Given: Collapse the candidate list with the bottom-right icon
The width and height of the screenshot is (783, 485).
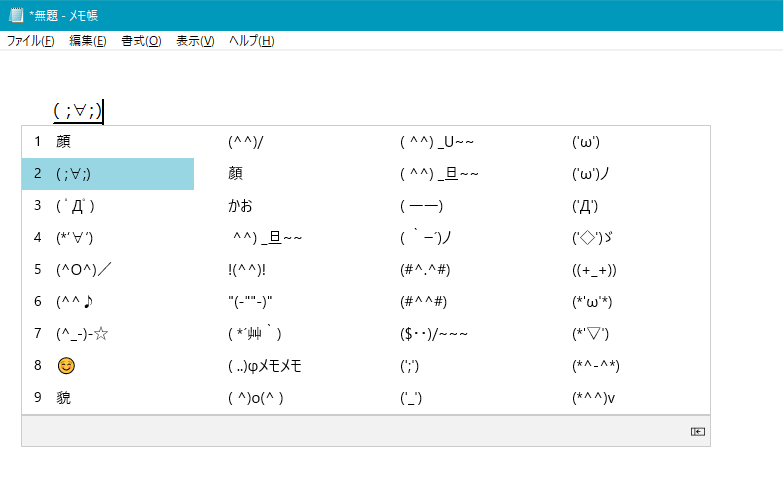Looking at the screenshot, I should coord(698,432).
